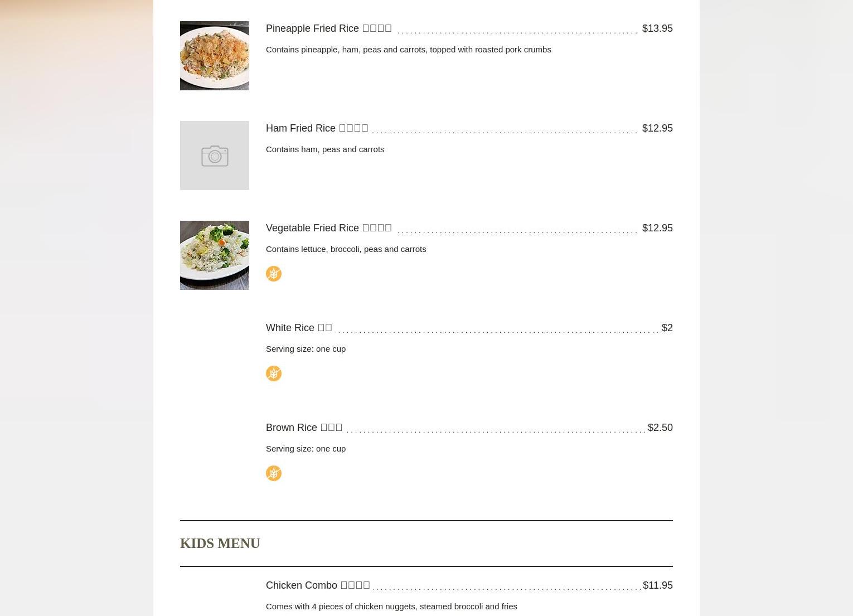Click the Pineapple Fried Rice ingredients description
Screen dimensions: 853x616
tap(409, 50)
